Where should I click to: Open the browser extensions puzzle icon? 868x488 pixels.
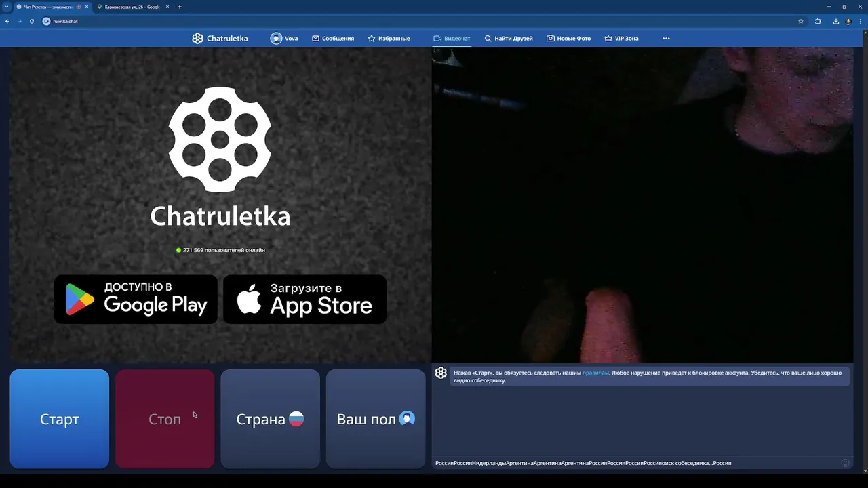tap(818, 21)
